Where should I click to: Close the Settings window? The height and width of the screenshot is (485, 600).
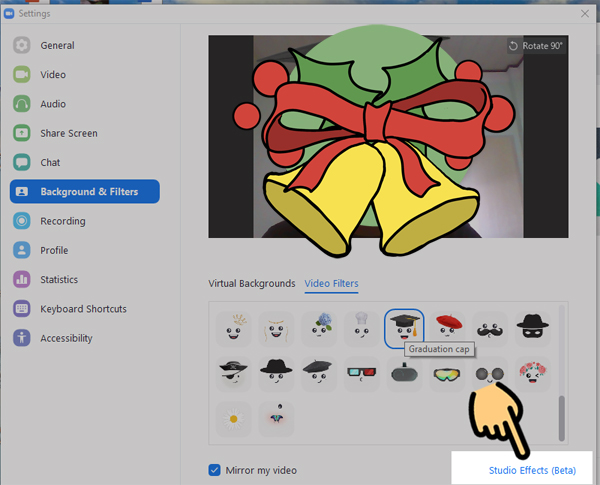tap(584, 13)
